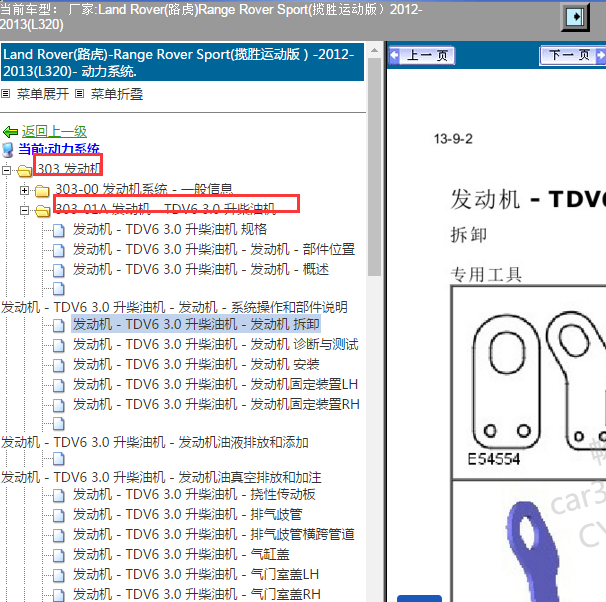This screenshot has width=606, height=602.
Task: Open 气门室盖RH document
Action: click(x=197, y=594)
